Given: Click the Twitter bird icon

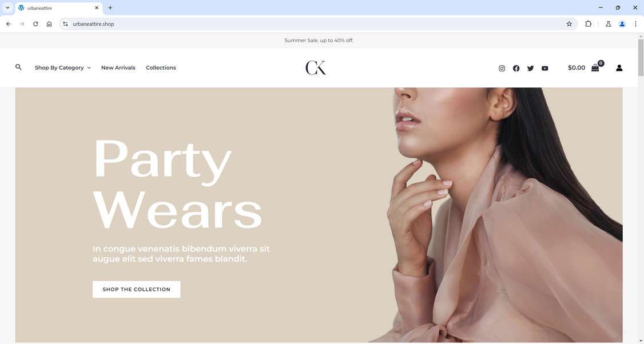Looking at the screenshot, I should 530,68.
